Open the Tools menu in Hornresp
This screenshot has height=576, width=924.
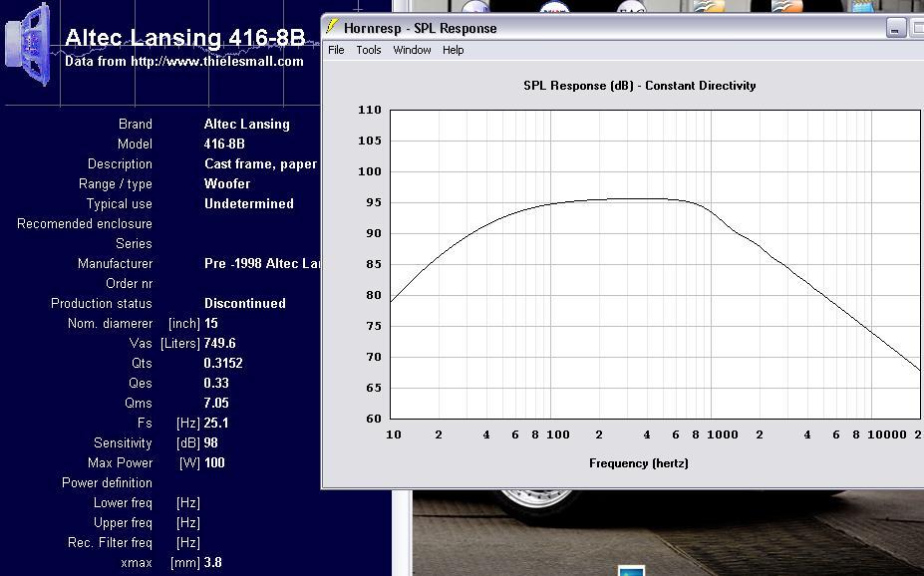pyautogui.click(x=368, y=50)
